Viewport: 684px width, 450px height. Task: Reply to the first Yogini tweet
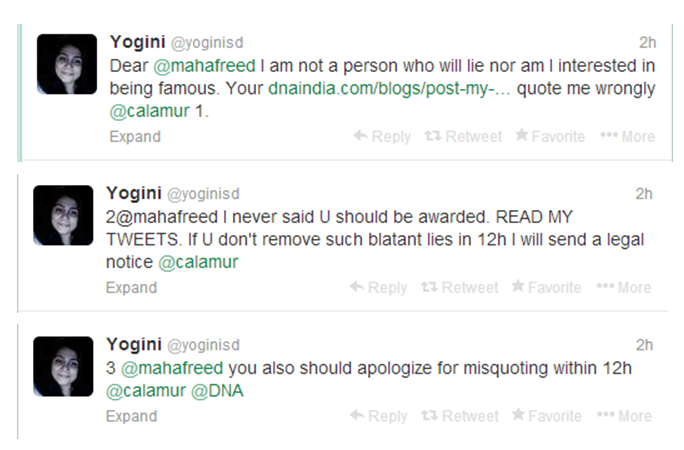point(382,137)
